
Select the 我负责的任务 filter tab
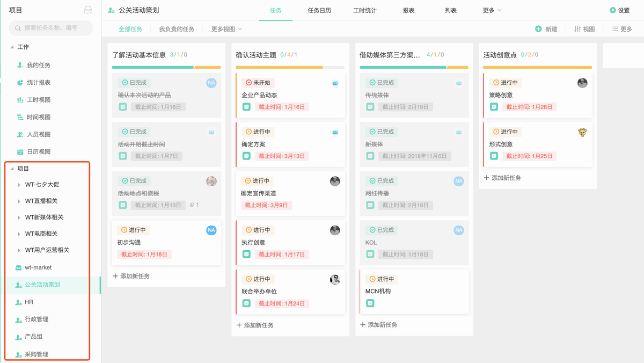point(177,29)
